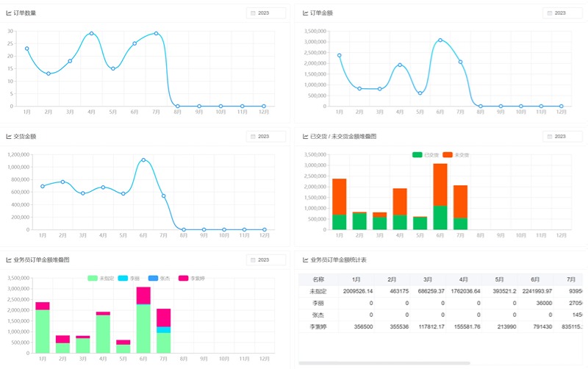This screenshot has height=369, width=588.
Task: Click the 4月 data point on 订单数量 chart
Action: pyautogui.click(x=91, y=33)
